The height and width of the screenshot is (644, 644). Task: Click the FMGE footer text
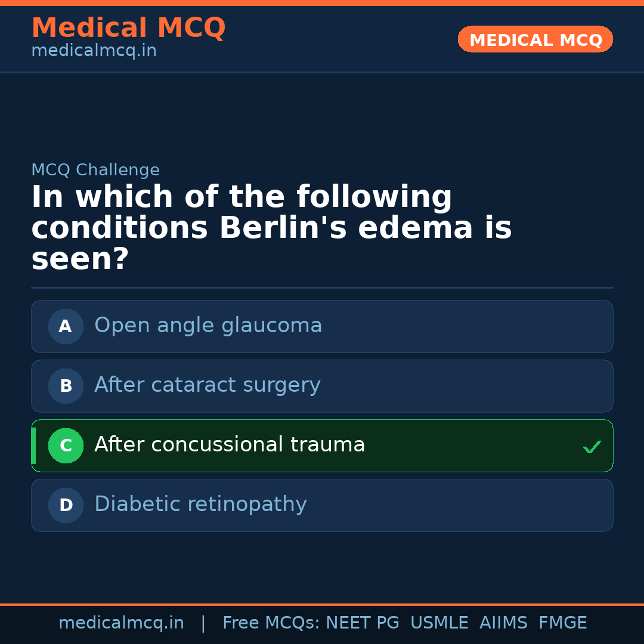click(x=563, y=623)
